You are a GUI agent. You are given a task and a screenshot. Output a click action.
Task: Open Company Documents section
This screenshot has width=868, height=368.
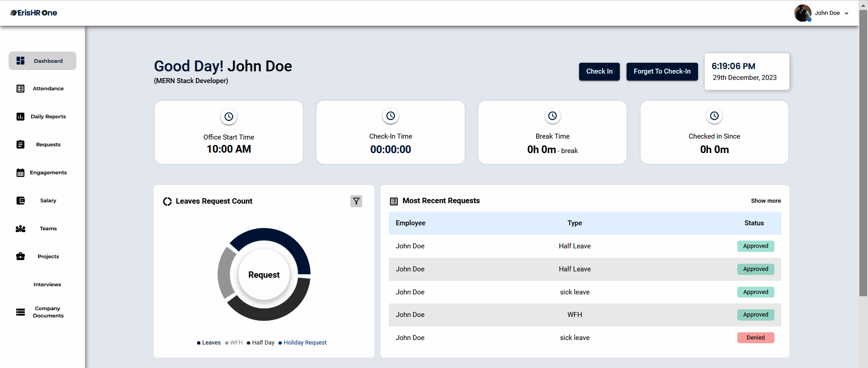click(42, 312)
